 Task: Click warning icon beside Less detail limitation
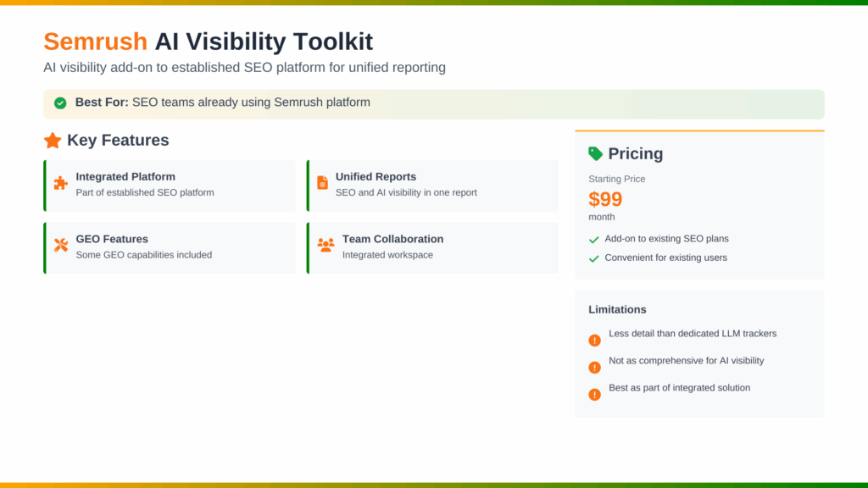tap(594, 340)
